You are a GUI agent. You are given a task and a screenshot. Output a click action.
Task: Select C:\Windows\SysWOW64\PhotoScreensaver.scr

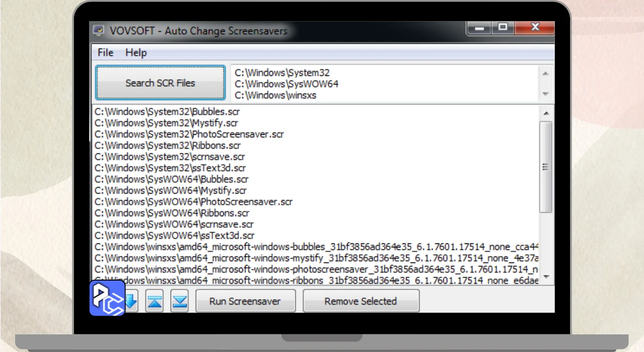[194, 202]
